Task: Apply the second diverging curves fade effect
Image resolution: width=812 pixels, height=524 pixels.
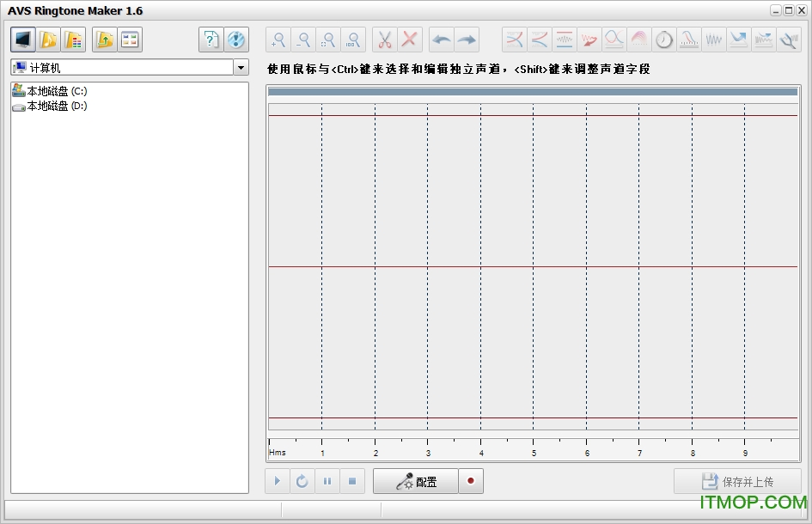Action: click(x=539, y=40)
